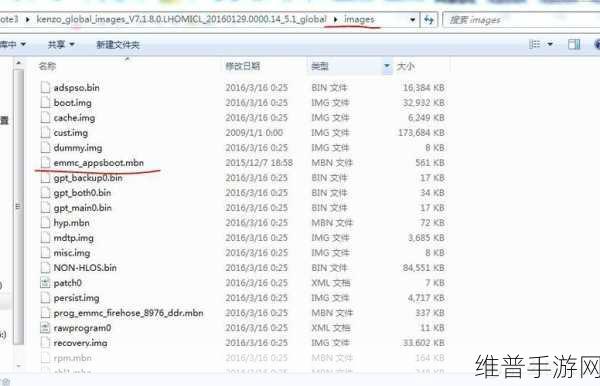Click the navigation pane scroll up arrow

[19, 63]
